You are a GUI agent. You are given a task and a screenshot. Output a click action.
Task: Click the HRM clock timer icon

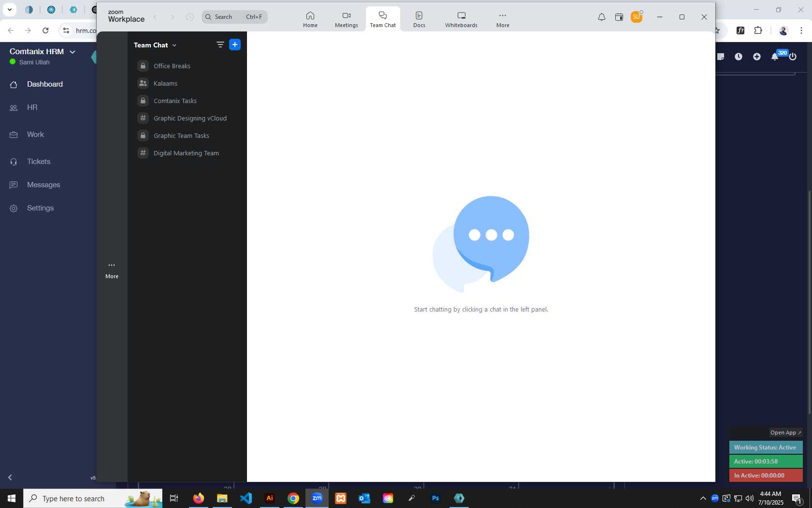[739, 57]
